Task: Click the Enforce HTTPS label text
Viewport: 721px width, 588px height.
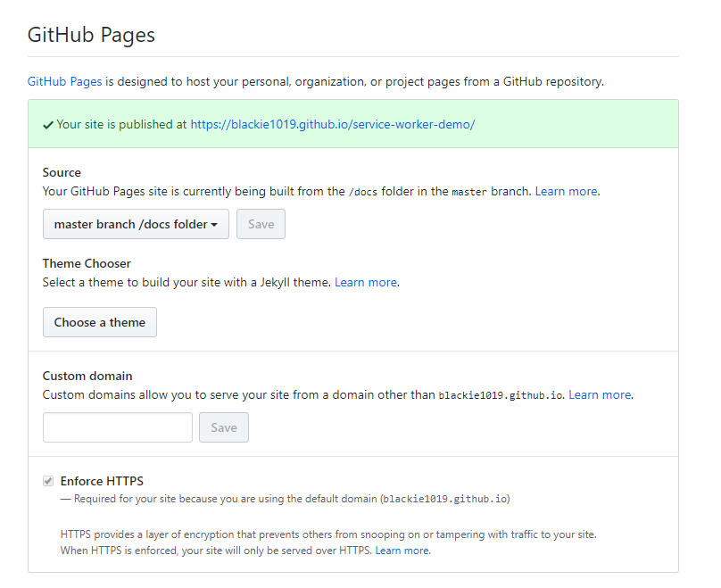Action: coord(102,481)
